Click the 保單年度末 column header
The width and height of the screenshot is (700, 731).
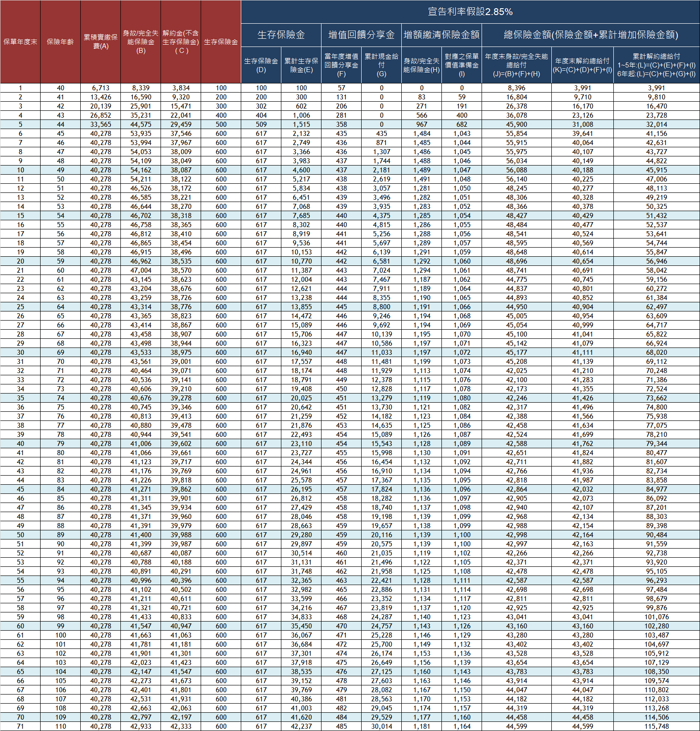(x=20, y=42)
